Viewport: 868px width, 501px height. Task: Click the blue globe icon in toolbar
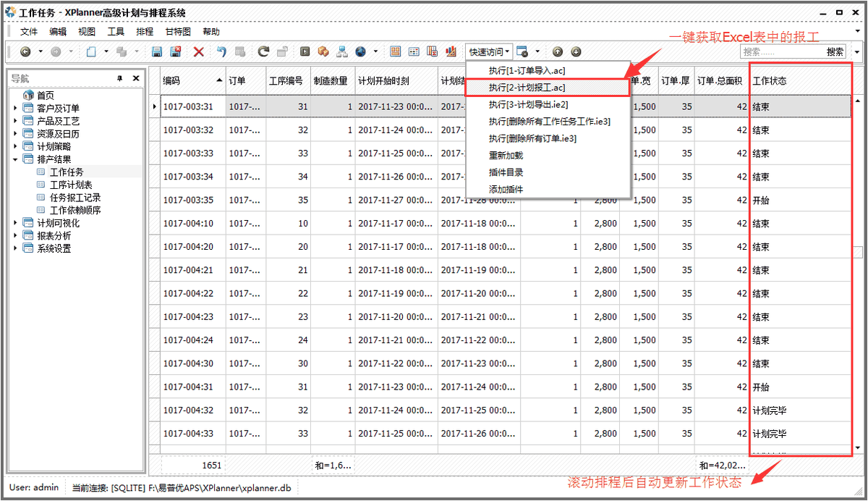tap(361, 51)
